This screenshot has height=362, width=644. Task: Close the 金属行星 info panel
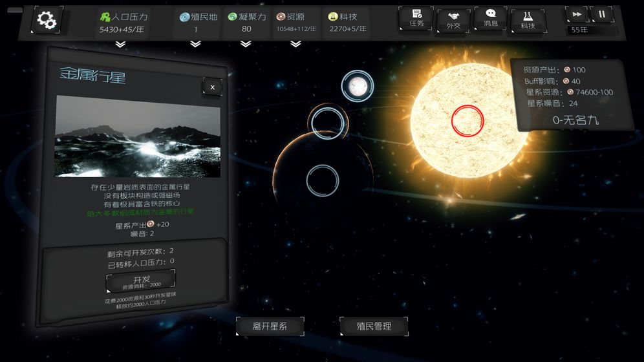[212, 87]
